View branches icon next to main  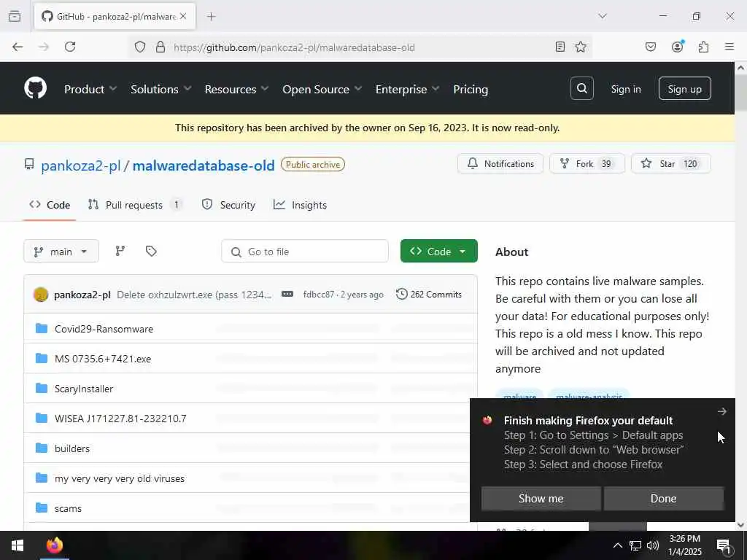[120, 251]
